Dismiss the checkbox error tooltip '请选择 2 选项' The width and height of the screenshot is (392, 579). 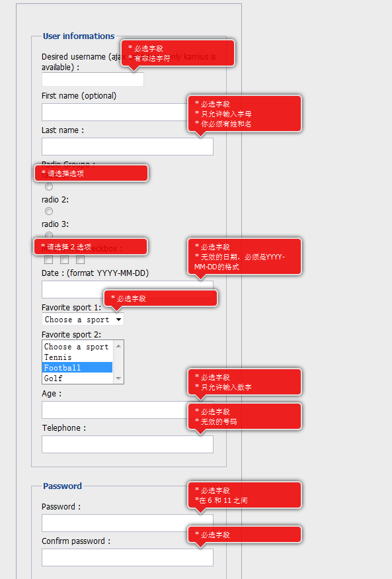pos(91,247)
